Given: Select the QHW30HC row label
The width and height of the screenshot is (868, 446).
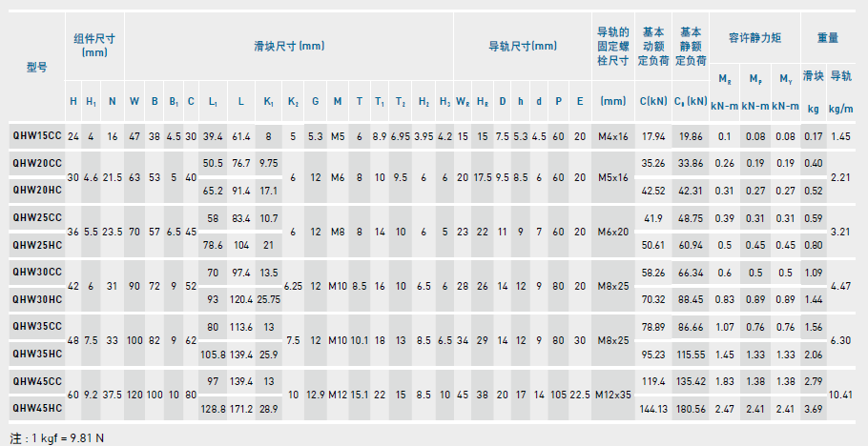Looking at the screenshot, I should [x=37, y=299].
